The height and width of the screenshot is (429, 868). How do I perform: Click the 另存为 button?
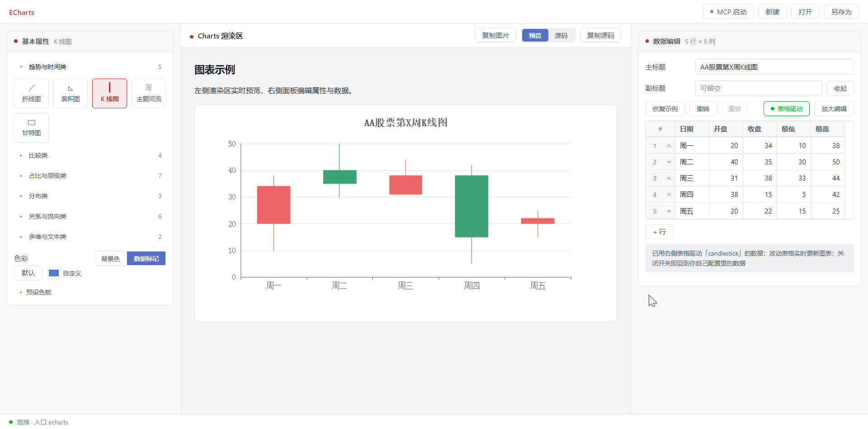(x=841, y=12)
